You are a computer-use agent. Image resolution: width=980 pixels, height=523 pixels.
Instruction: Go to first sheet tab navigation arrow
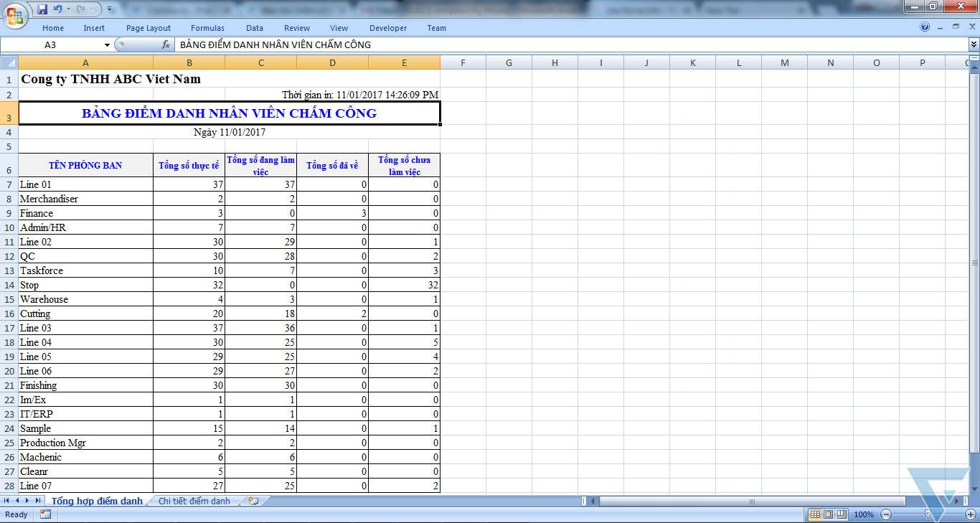coord(7,501)
